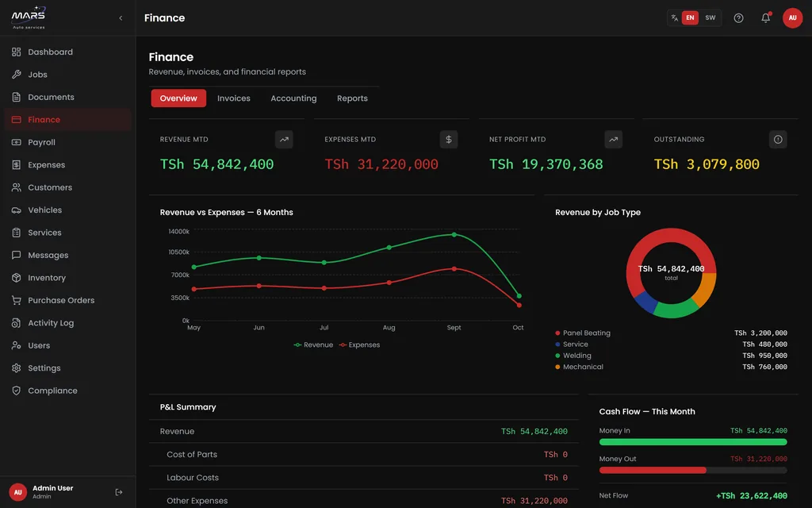Click the Outstanding alert icon

(x=778, y=140)
